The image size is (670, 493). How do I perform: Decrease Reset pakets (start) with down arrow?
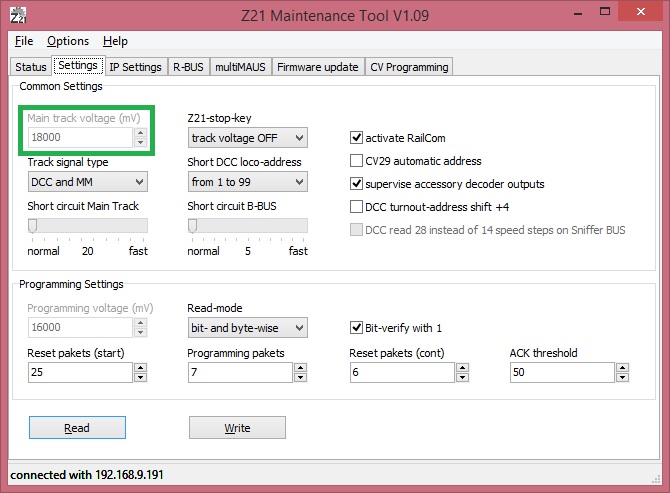point(141,377)
